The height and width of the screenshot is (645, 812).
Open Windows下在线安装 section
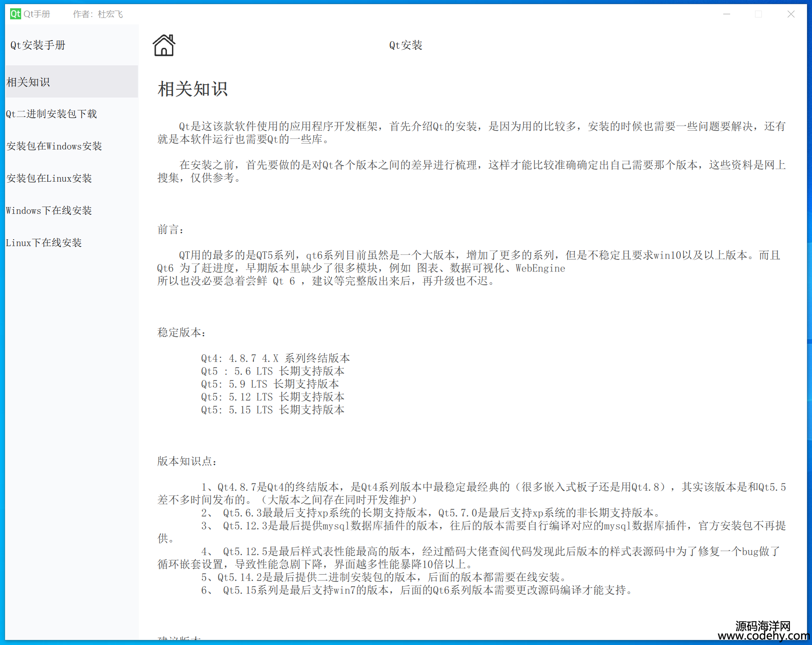71,210
